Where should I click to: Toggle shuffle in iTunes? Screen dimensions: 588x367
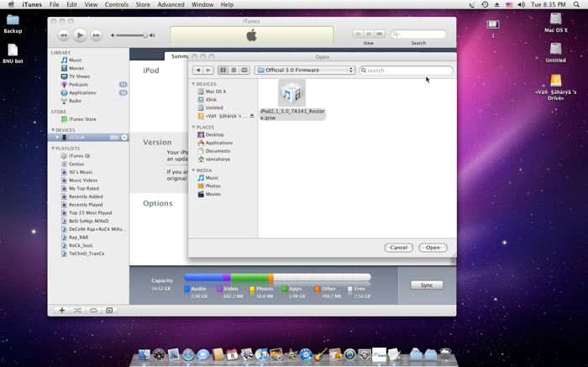click(77, 311)
